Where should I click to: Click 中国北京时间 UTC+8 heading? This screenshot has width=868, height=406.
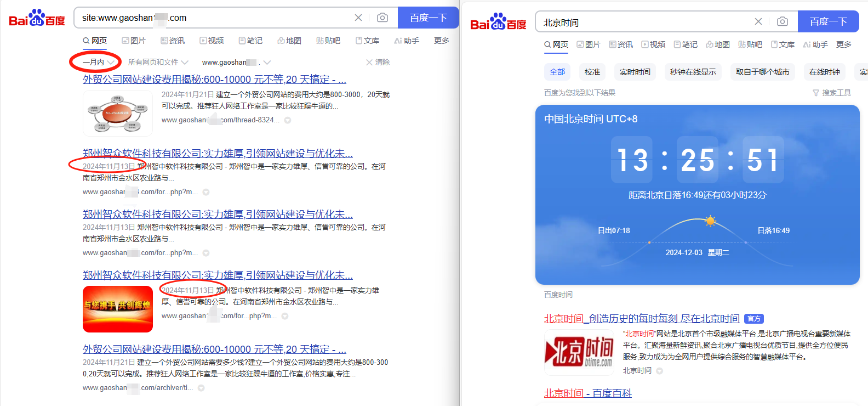click(591, 119)
